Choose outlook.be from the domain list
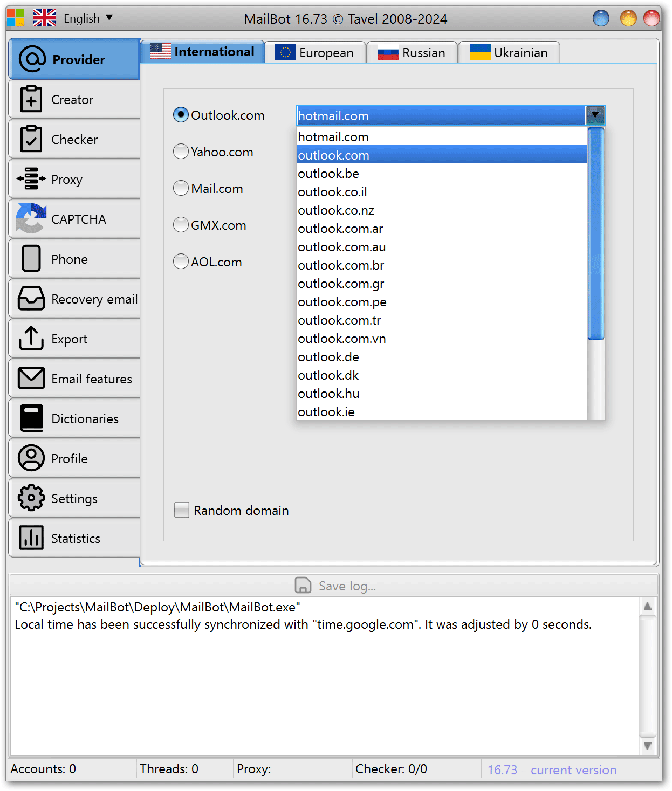The image size is (672, 791). [x=441, y=173]
